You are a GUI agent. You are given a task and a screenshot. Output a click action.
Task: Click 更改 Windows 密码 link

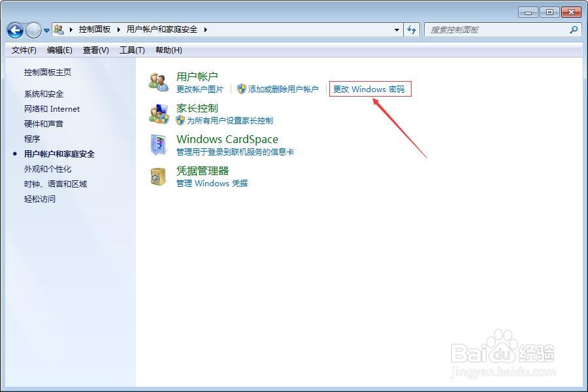coord(369,90)
